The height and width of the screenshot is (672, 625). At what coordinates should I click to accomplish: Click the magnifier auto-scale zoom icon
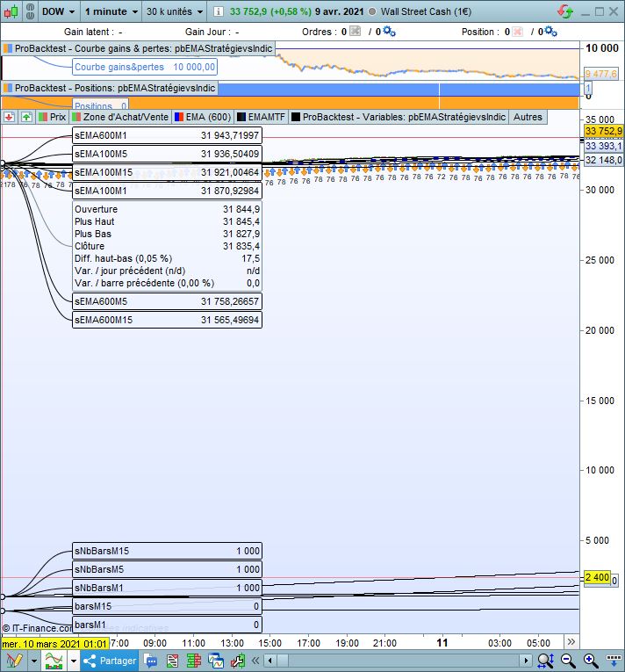[545, 661]
